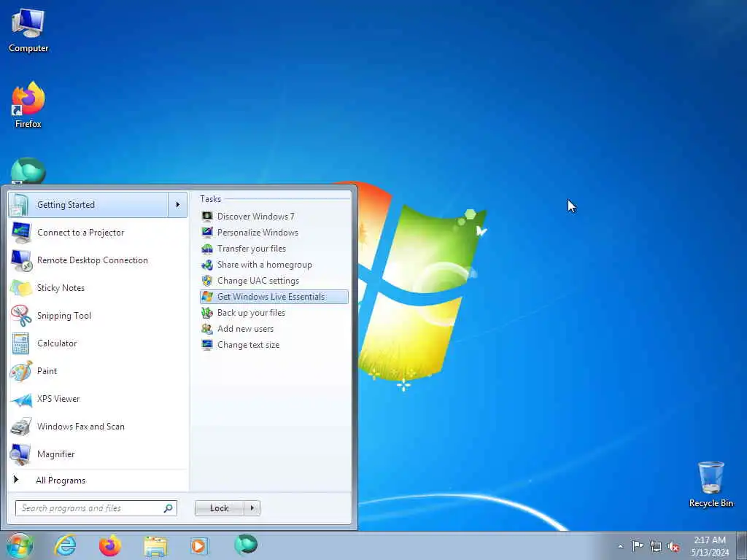Open Connect to a Projector
Image resolution: width=747 pixels, height=560 pixels.
98,233
